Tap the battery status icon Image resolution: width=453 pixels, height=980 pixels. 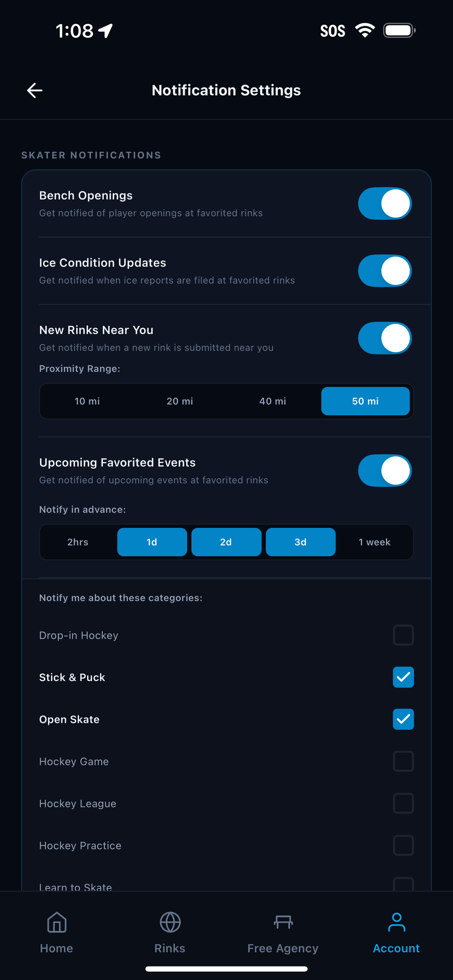(x=399, y=30)
